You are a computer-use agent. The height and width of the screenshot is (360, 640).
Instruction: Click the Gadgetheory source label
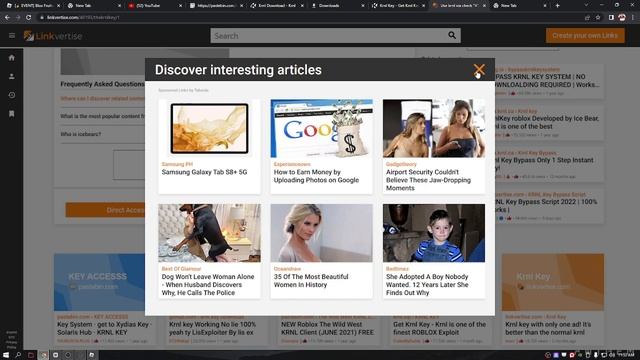401,164
